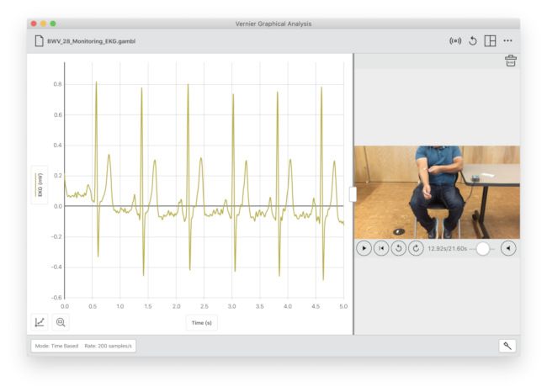Click the macOS green zoom window button
The height and width of the screenshot is (392, 547).
click(53, 24)
